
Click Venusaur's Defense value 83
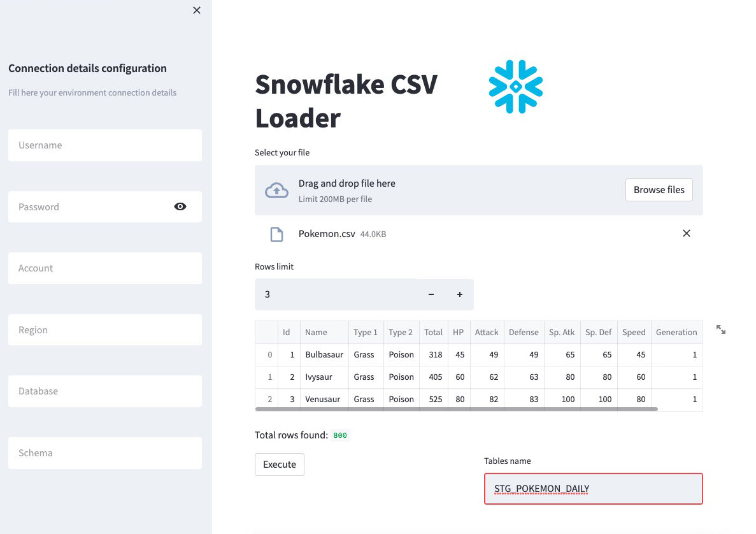click(524, 399)
